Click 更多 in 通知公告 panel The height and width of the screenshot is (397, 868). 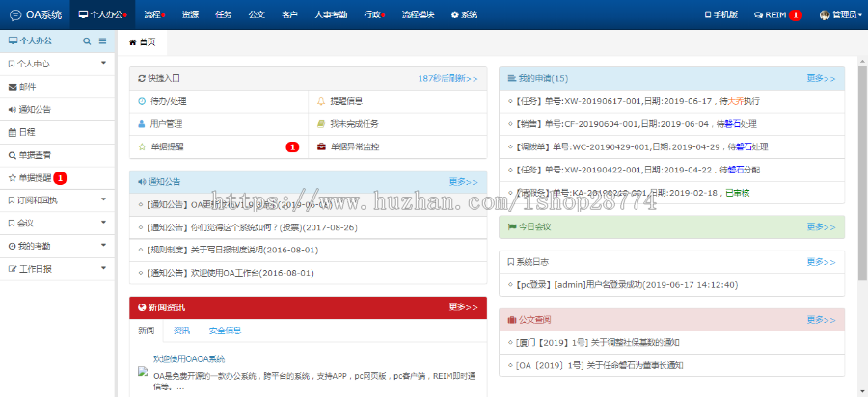point(463,181)
